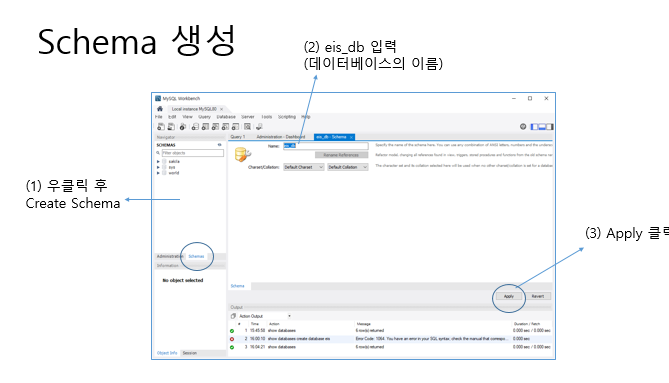Click the green success icon of output row 3
The height and width of the screenshot is (383, 669).
point(232,347)
